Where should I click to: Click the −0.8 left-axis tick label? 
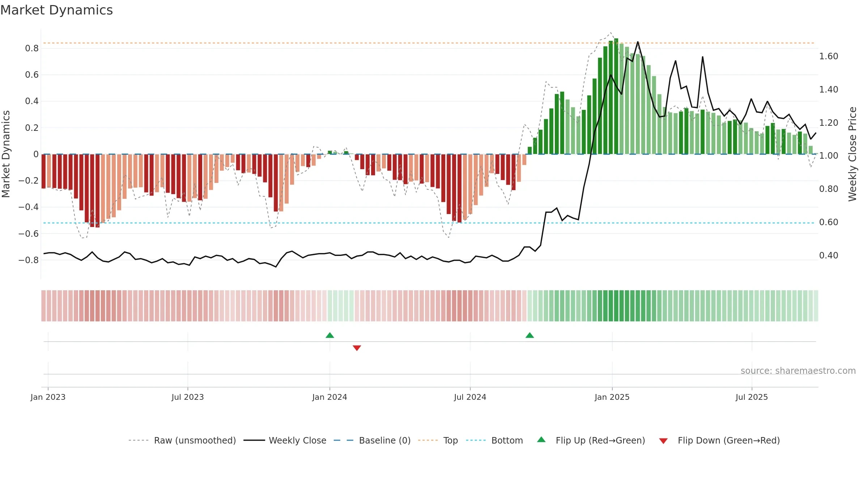coord(29,260)
